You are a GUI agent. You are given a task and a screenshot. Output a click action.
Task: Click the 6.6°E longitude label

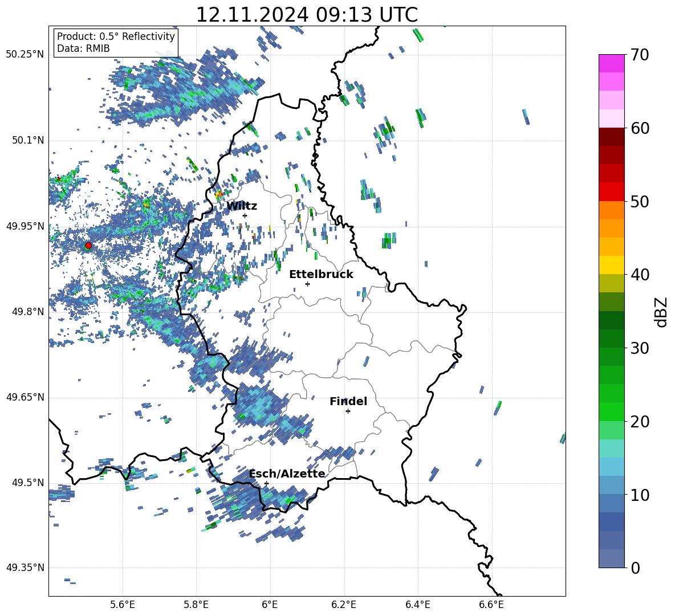[491, 605]
